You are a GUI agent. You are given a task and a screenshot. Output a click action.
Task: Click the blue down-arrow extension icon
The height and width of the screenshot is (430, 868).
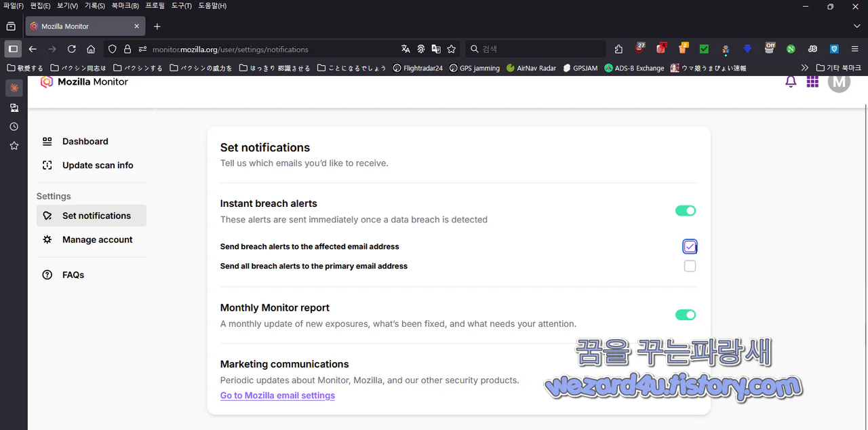tap(747, 49)
